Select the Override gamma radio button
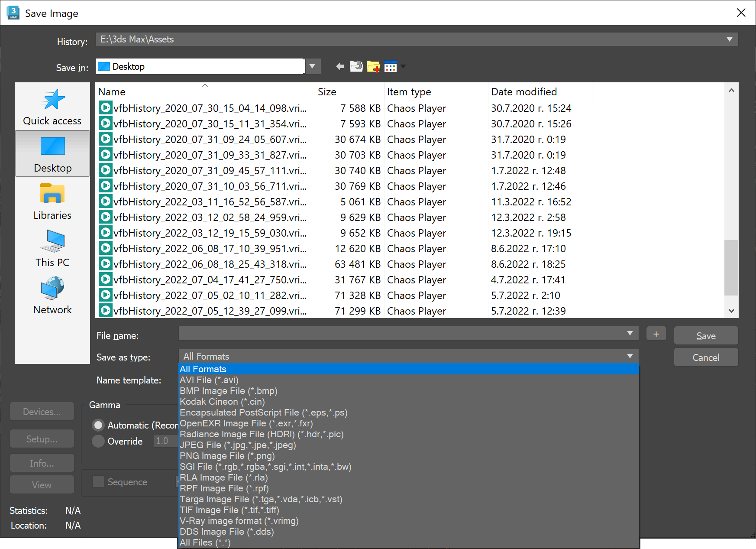Viewport: 756px width, 549px height. (98, 441)
